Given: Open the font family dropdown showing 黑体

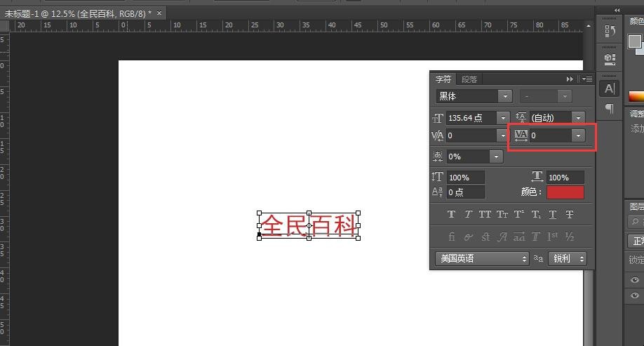Looking at the screenshot, I should (x=504, y=96).
